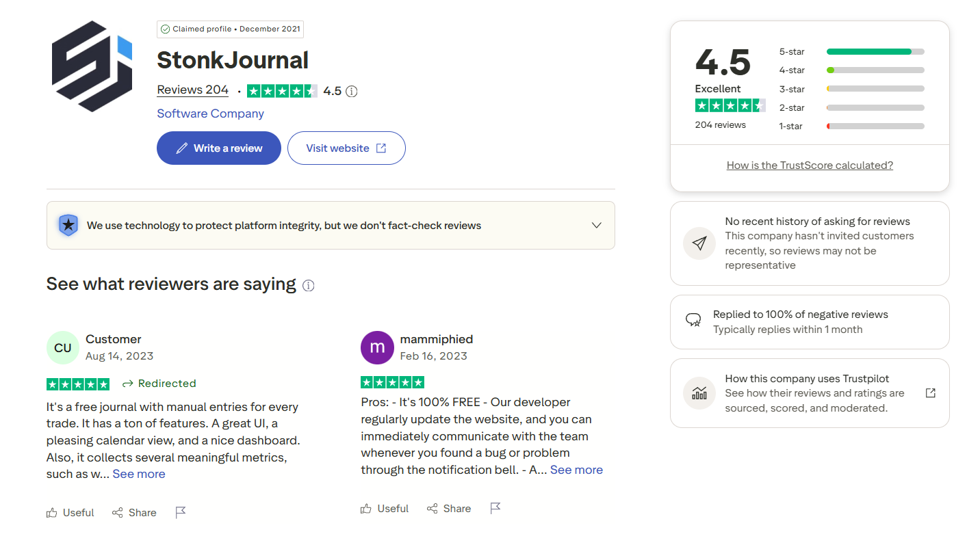The width and height of the screenshot is (980, 534).
Task: Click info icon next to See what reviewers are saying
Action: click(309, 285)
